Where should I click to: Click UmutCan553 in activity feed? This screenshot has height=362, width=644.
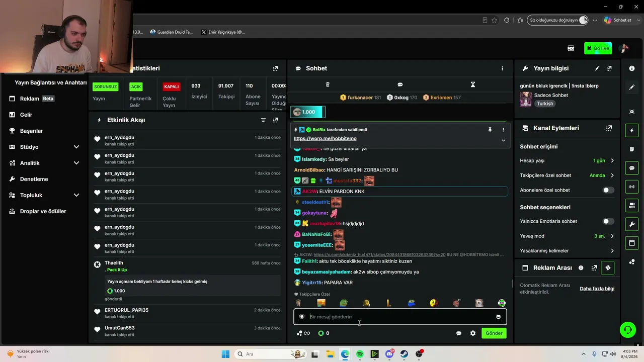[x=120, y=328]
